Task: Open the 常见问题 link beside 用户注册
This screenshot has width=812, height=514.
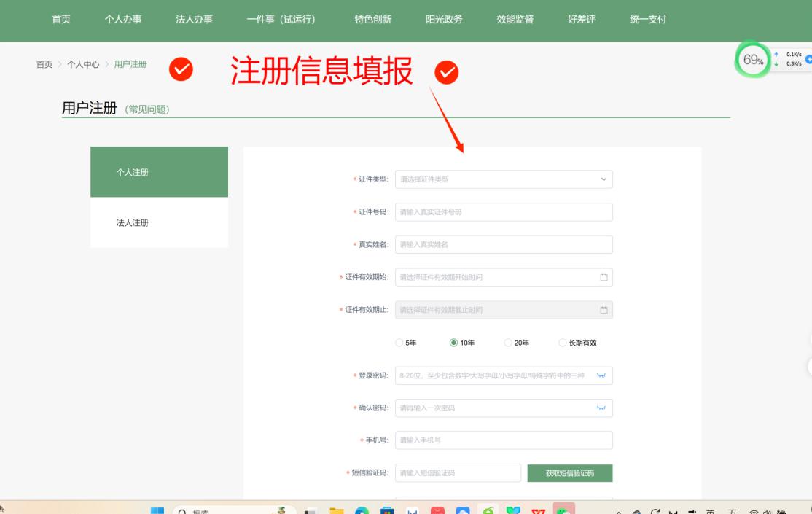Action: [148, 109]
